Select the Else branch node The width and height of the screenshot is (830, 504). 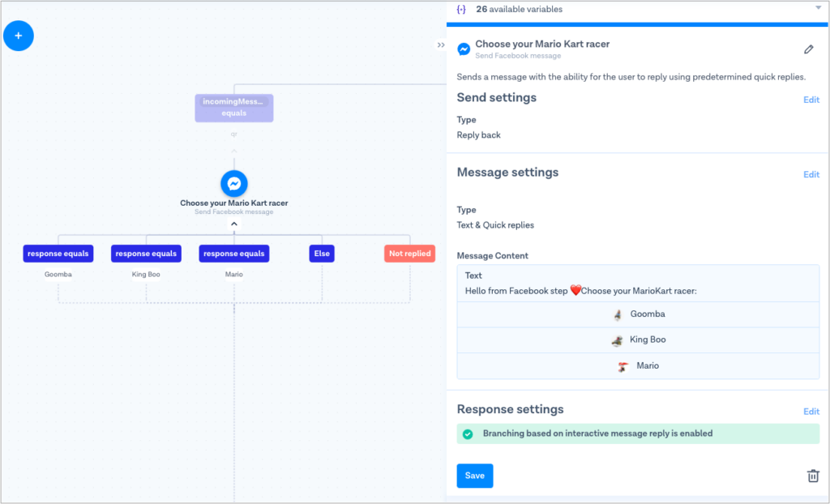coord(321,253)
